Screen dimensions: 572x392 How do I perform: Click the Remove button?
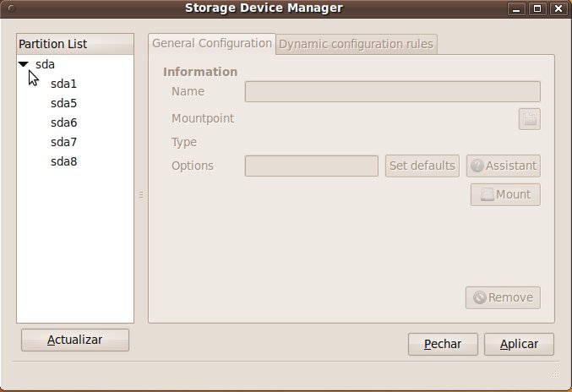click(503, 297)
